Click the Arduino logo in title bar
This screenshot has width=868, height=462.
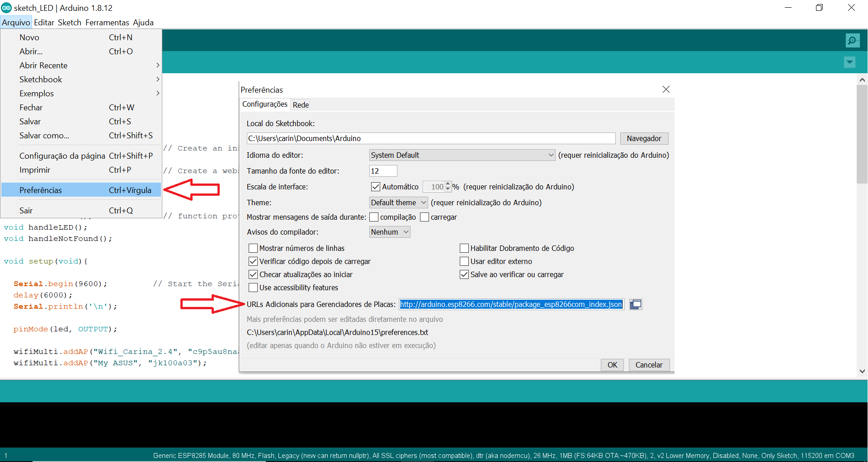click(6, 8)
